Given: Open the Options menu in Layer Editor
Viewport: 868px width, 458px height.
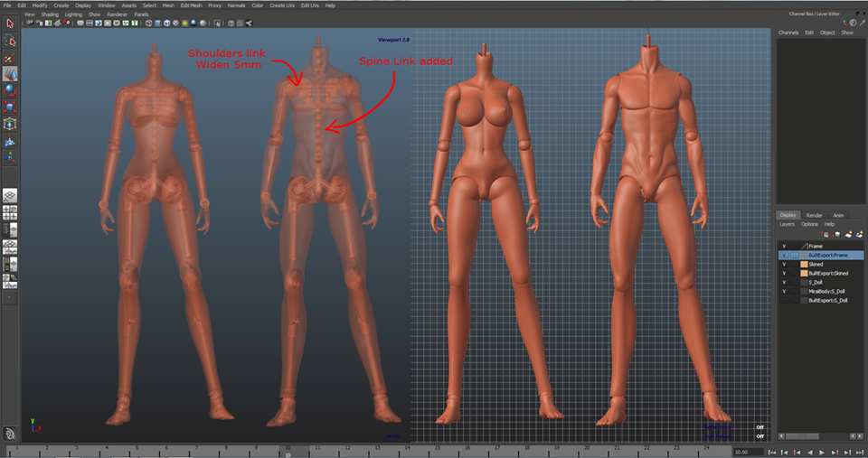Looking at the screenshot, I should (809, 224).
